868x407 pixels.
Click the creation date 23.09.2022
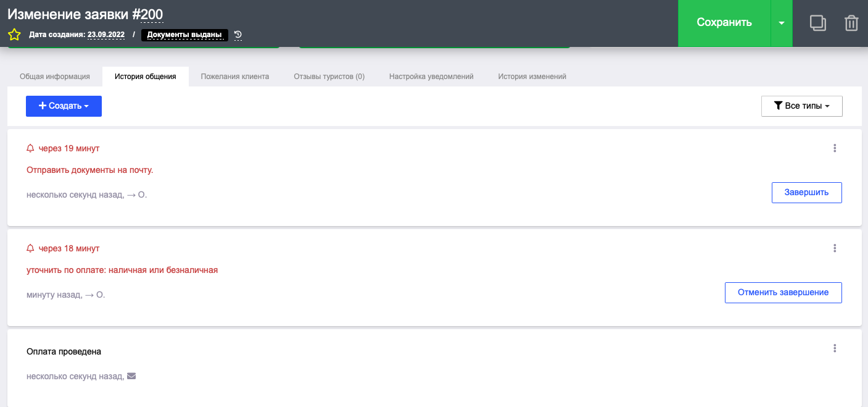pos(106,35)
